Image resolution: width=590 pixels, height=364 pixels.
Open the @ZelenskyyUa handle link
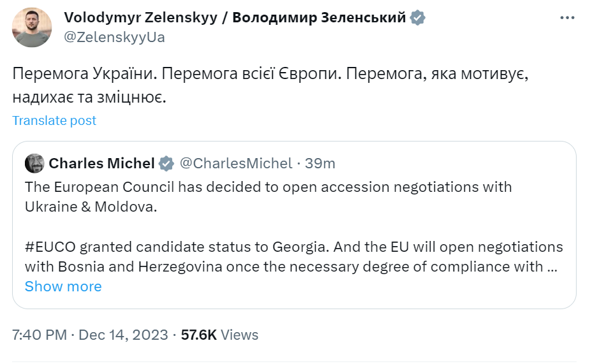115,37
